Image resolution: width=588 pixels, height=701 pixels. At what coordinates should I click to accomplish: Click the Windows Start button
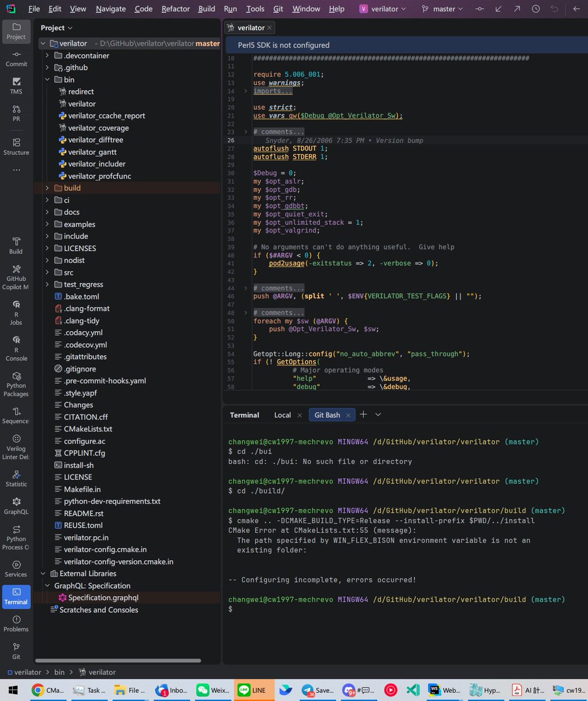(13, 690)
